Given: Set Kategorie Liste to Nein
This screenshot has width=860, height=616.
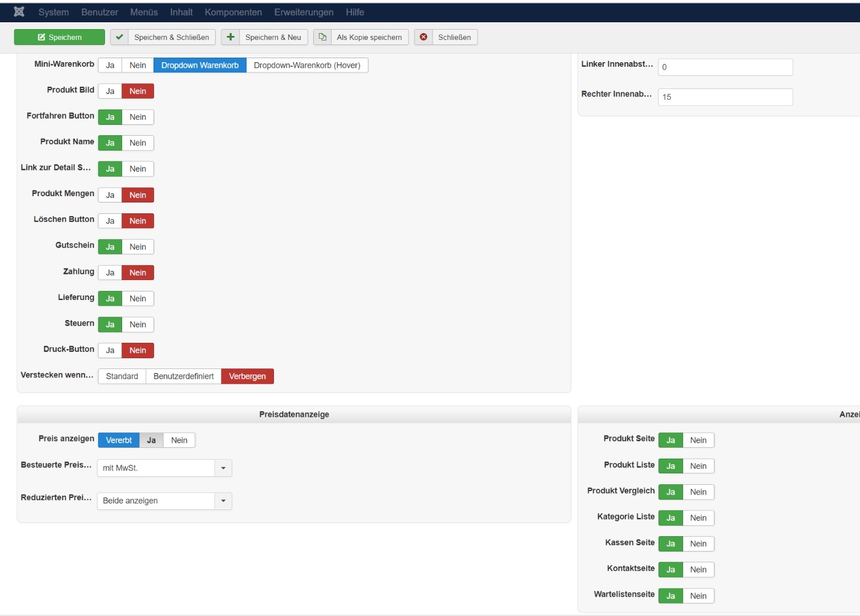Looking at the screenshot, I should (x=699, y=518).
